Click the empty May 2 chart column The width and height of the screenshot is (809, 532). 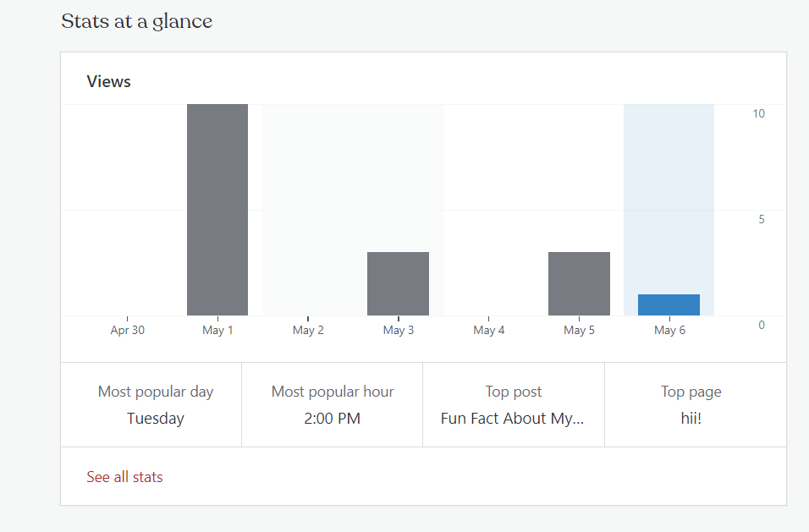pyautogui.click(x=308, y=211)
